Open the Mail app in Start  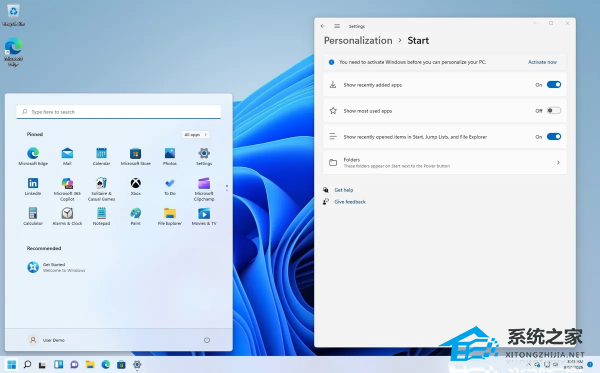tap(67, 156)
